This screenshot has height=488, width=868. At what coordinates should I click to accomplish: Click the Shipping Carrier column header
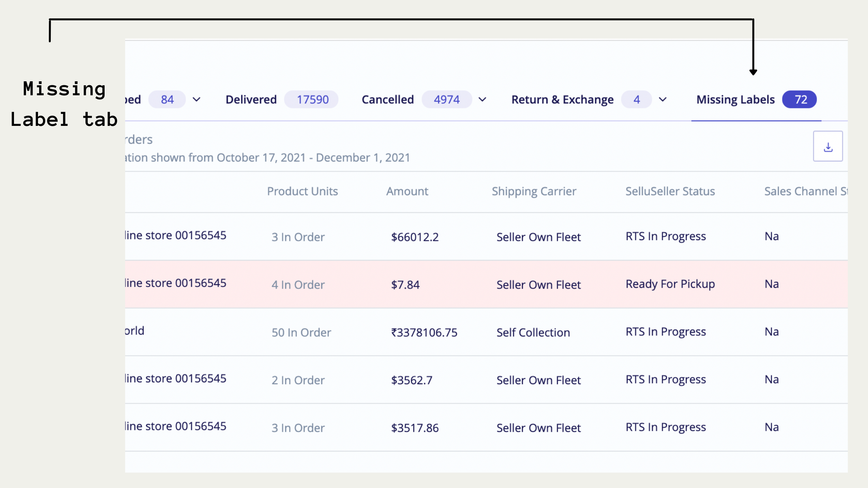[534, 191]
